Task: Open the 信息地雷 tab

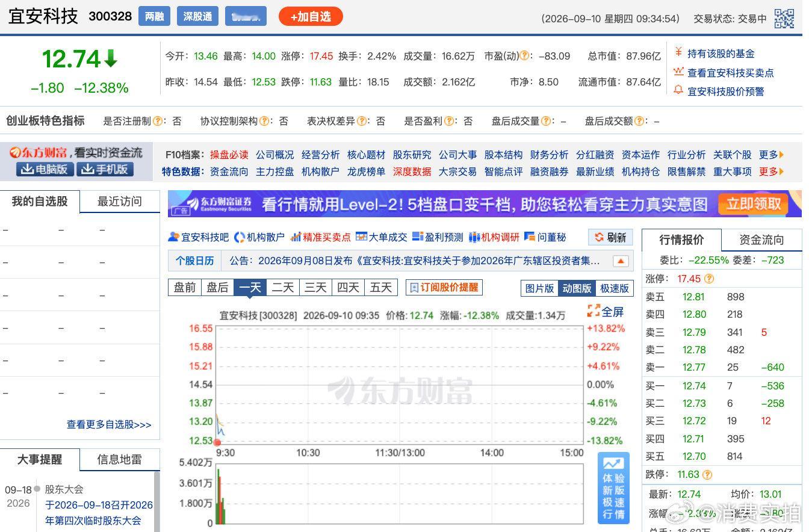Action: [x=120, y=460]
